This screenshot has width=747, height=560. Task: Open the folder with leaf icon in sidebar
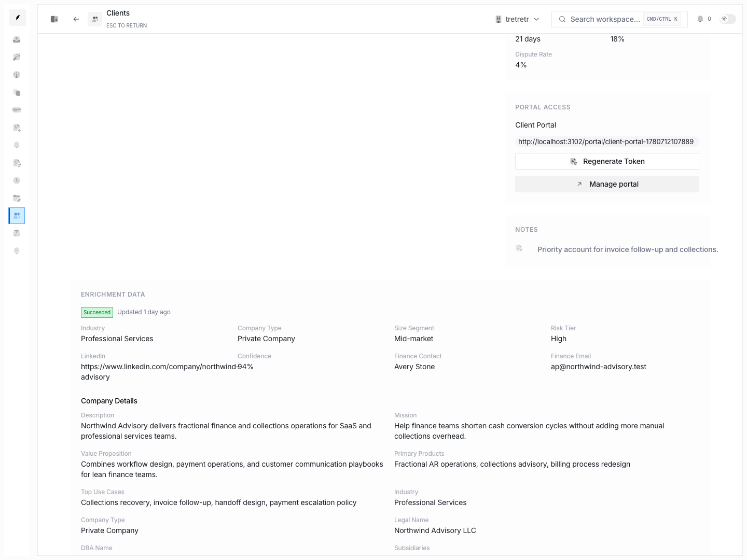point(17,198)
